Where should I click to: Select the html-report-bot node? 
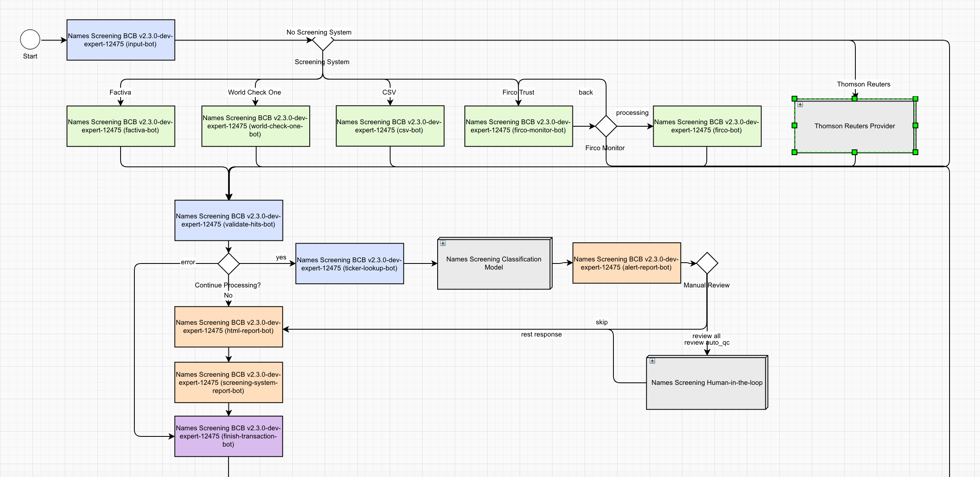click(x=229, y=327)
